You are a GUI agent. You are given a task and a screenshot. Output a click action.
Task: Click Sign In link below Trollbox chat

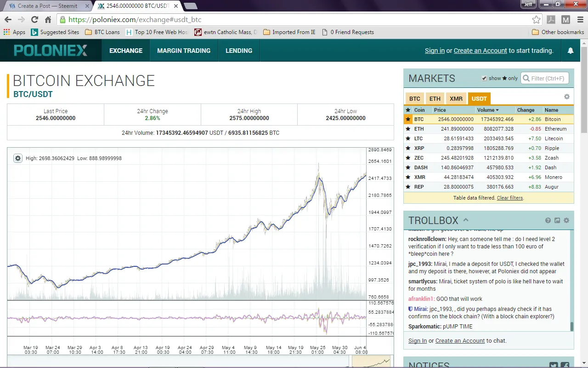pos(418,341)
